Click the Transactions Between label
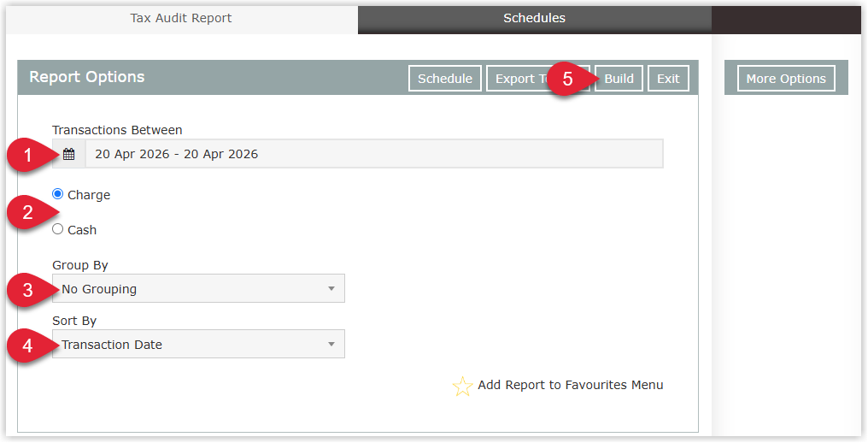This screenshot has height=443, width=868. click(117, 130)
